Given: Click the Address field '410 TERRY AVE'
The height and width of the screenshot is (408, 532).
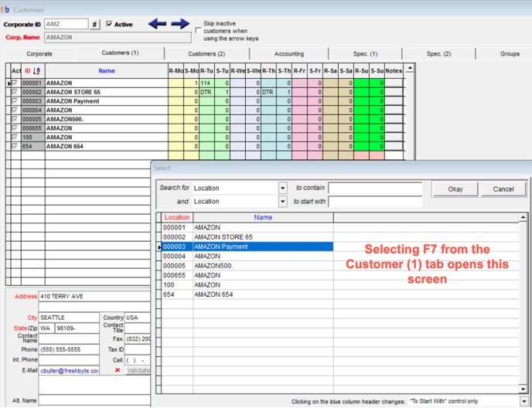Looking at the screenshot, I should [x=94, y=297].
